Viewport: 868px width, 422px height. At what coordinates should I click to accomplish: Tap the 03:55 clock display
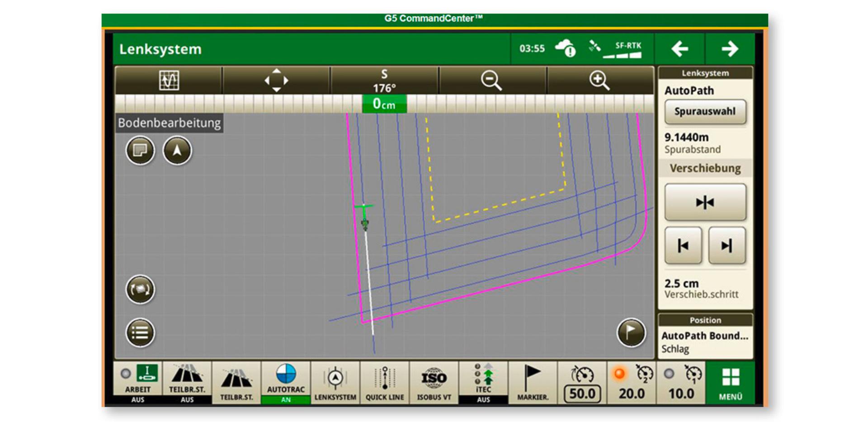coord(532,48)
